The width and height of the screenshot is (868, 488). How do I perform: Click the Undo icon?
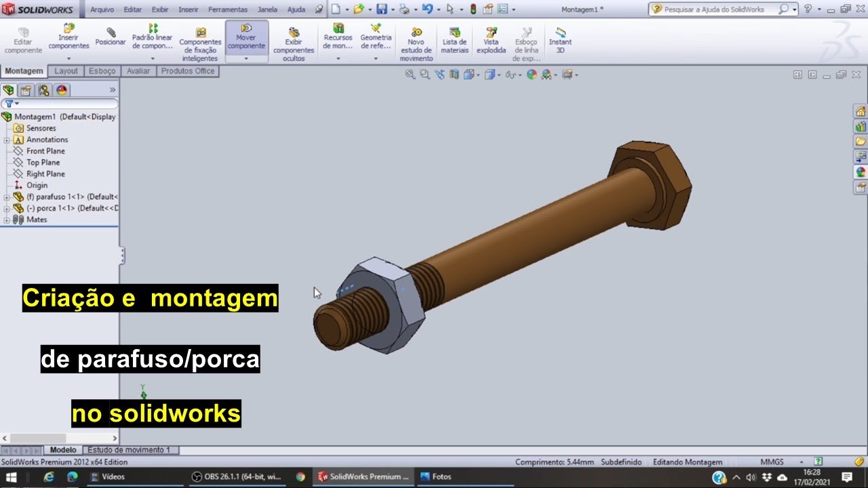tap(427, 9)
